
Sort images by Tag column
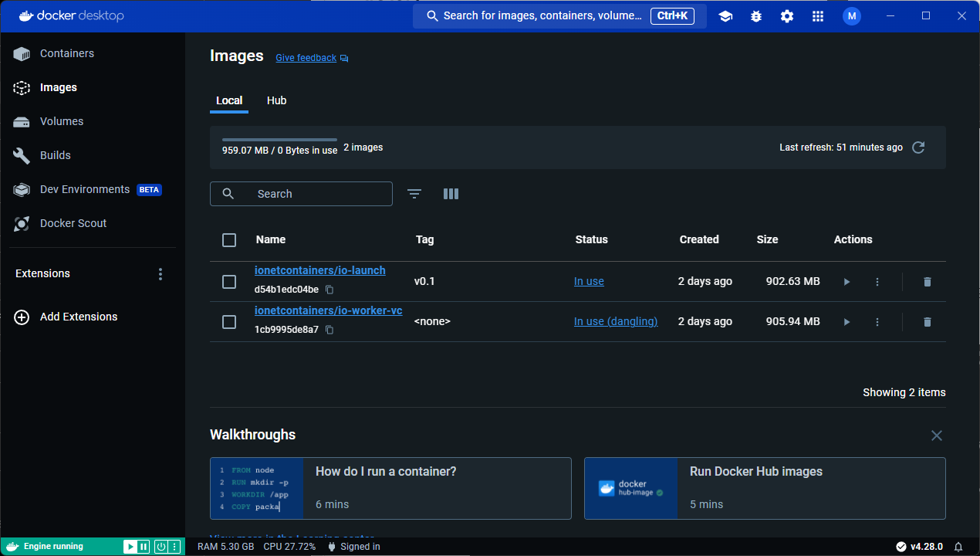[x=424, y=239]
